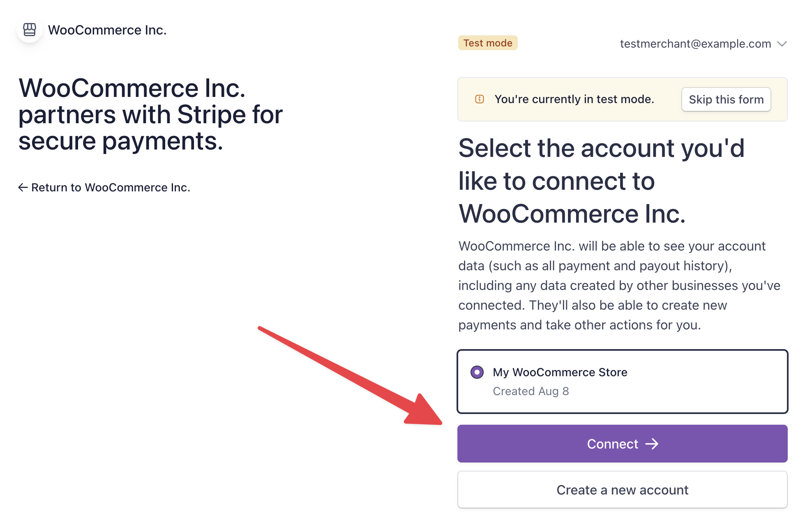Click the My WooCommerce Store account name
The width and height of the screenshot is (812, 529).
click(x=560, y=373)
